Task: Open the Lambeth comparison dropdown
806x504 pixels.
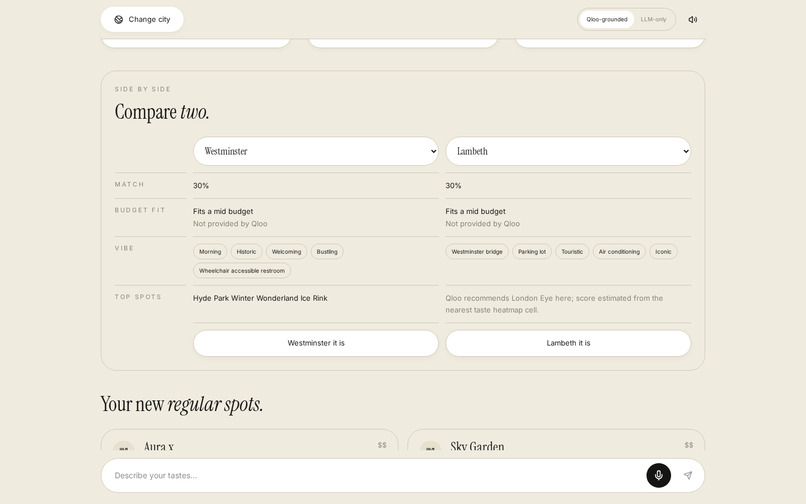Action: coord(568,151)
